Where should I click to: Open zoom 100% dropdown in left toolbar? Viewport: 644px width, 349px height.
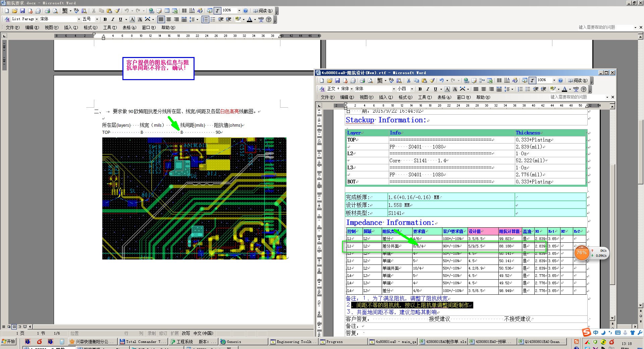[239, 11]
